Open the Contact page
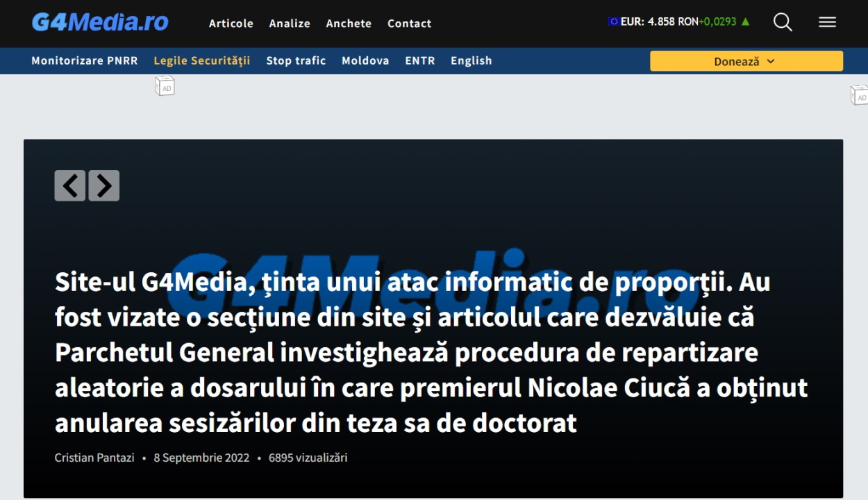Viewport: 868px width, 500px height. 410,23
